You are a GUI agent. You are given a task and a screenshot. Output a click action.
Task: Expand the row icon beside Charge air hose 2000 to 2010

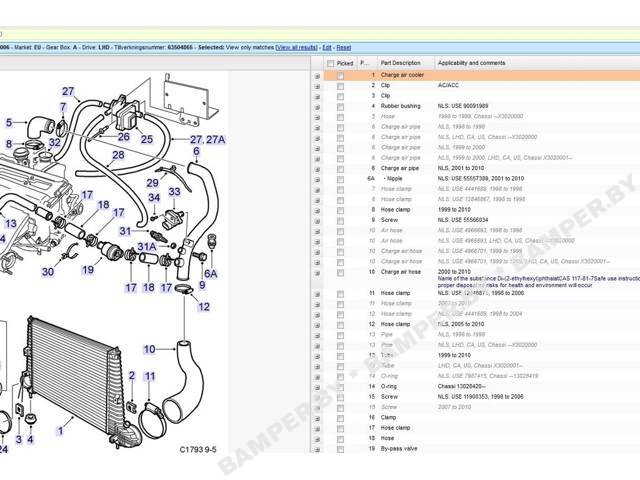click(317, 273)
